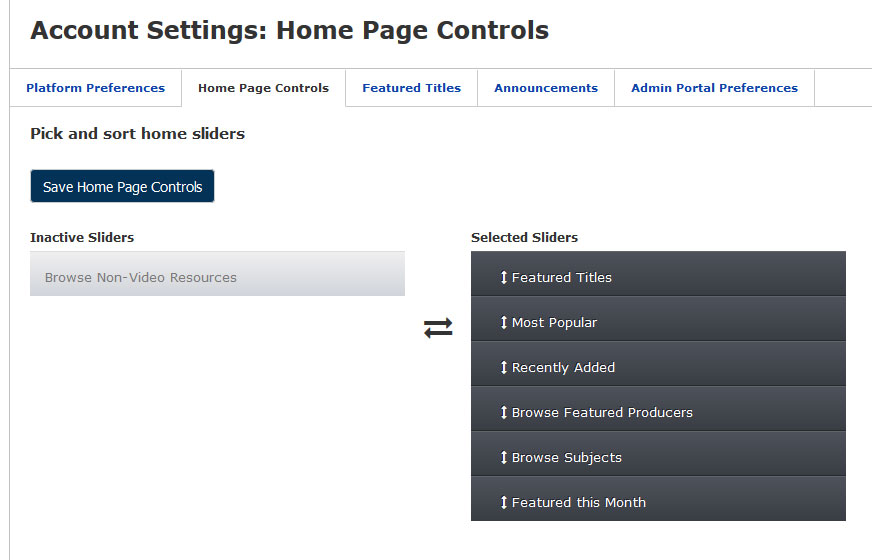This screenshot has height=560, width=872.
Task: Click the sort handle icon beside Browse Subjects
Action: [x=503, y=457]
